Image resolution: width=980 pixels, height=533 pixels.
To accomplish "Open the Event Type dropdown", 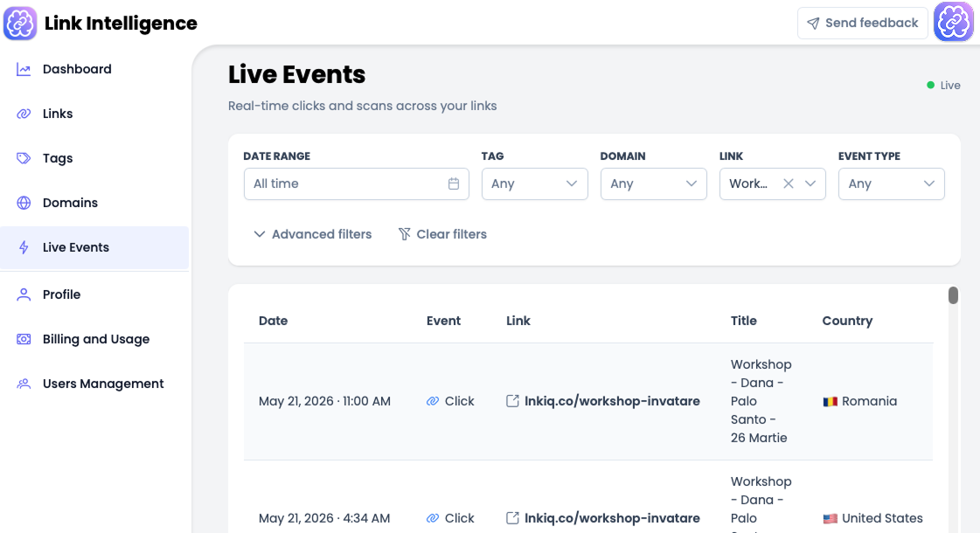I will [891, 183].
